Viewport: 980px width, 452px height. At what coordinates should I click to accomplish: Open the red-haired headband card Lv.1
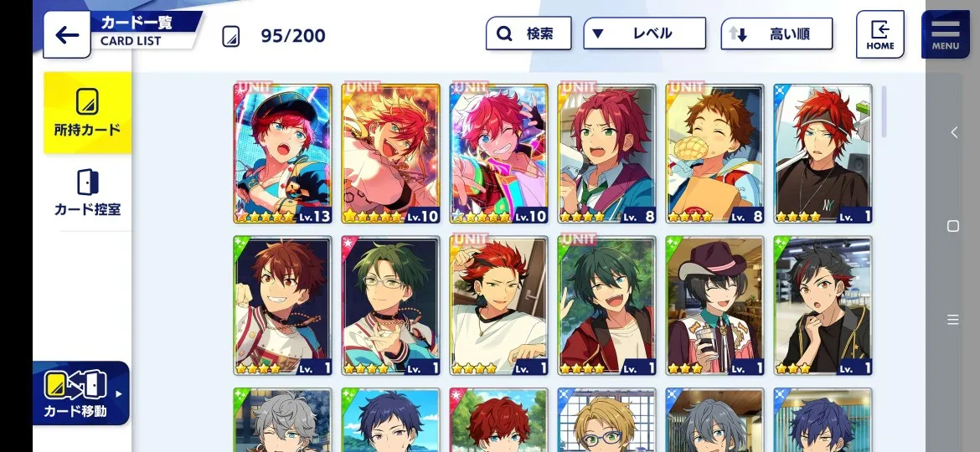823,153
